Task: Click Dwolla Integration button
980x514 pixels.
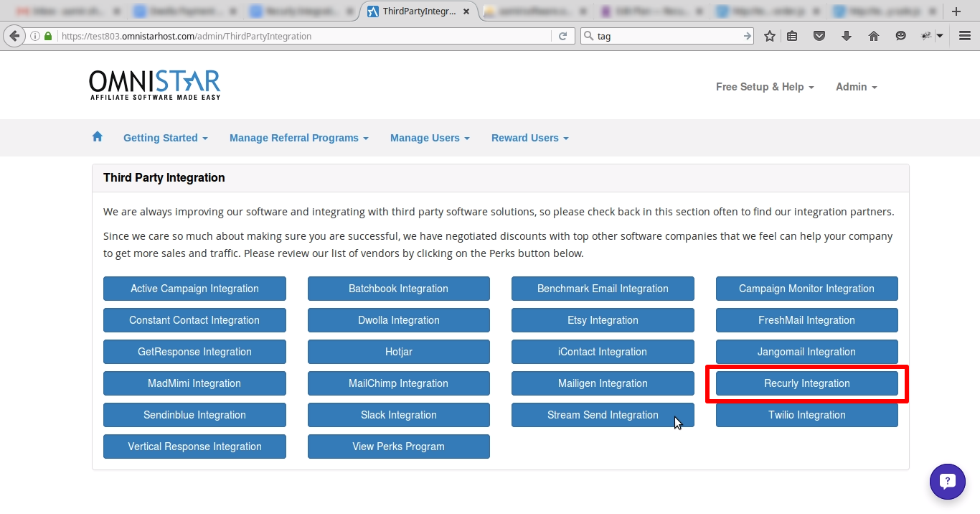Action: pyautogui.click(x=399, y=320)
